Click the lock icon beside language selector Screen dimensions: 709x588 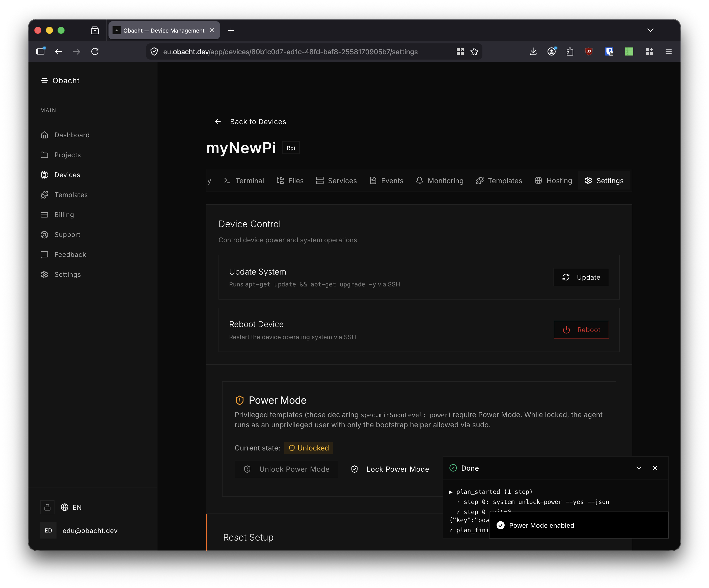pos(48,507)
